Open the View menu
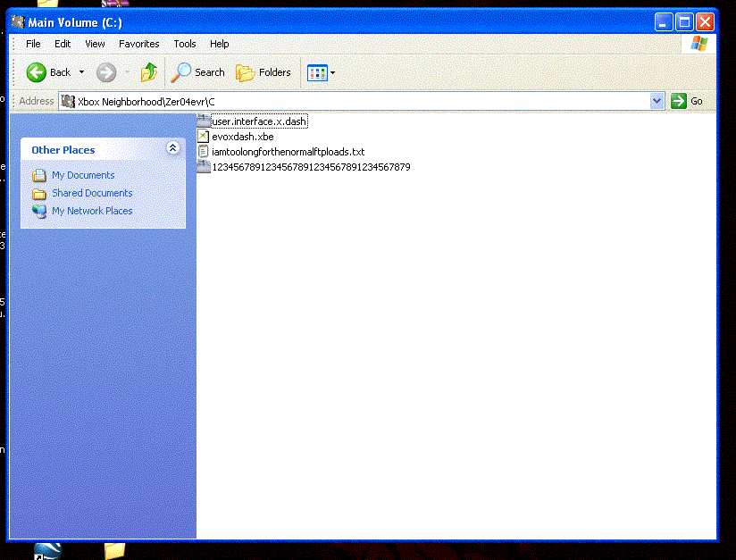Image resolution: width=736 pixels, height=560 pixels. [95, 44]
